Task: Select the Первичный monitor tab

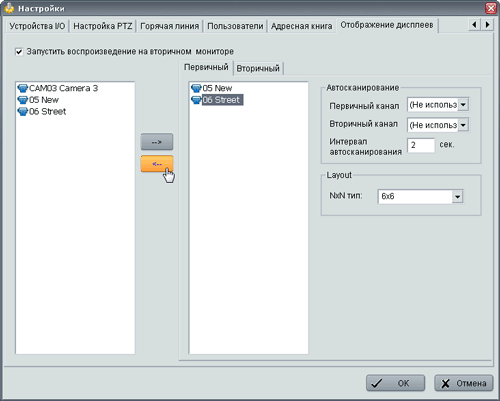Action: coord(206,67)
